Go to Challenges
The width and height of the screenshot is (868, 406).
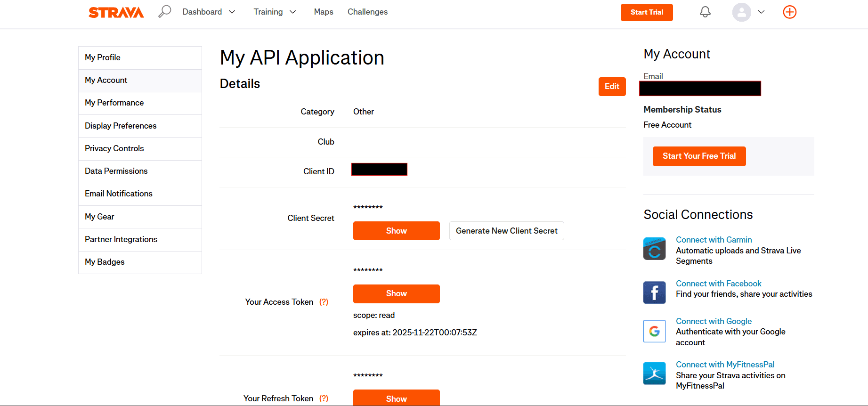[x=367, y=12]
